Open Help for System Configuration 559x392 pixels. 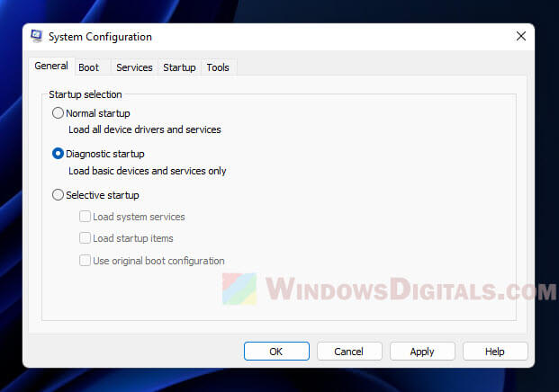[x=494, y=352]
